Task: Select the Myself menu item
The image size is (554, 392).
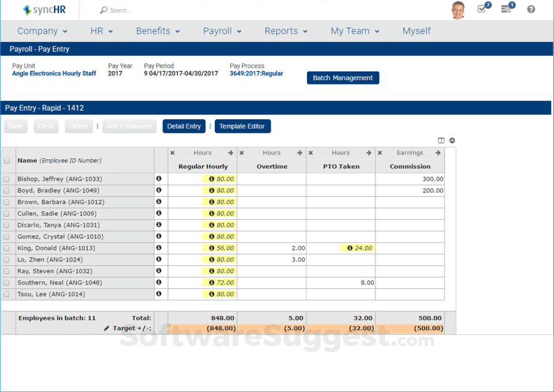Action: pos(416,31)
